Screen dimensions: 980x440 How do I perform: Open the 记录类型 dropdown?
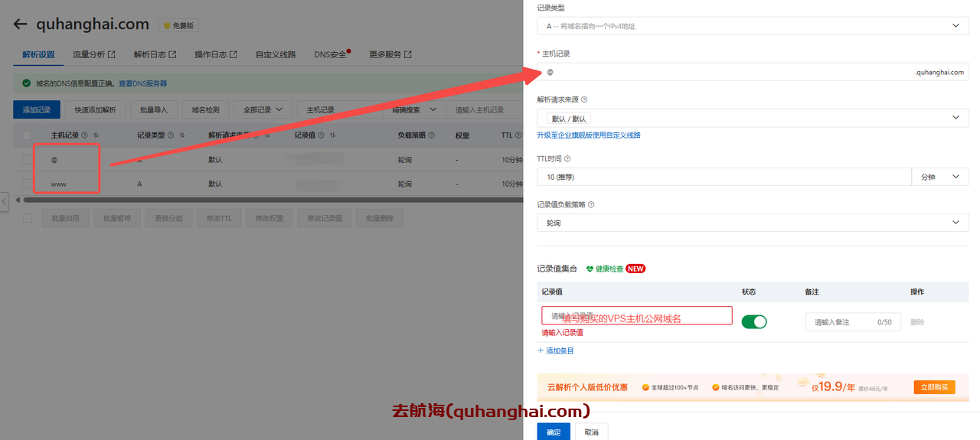(753, 26)
